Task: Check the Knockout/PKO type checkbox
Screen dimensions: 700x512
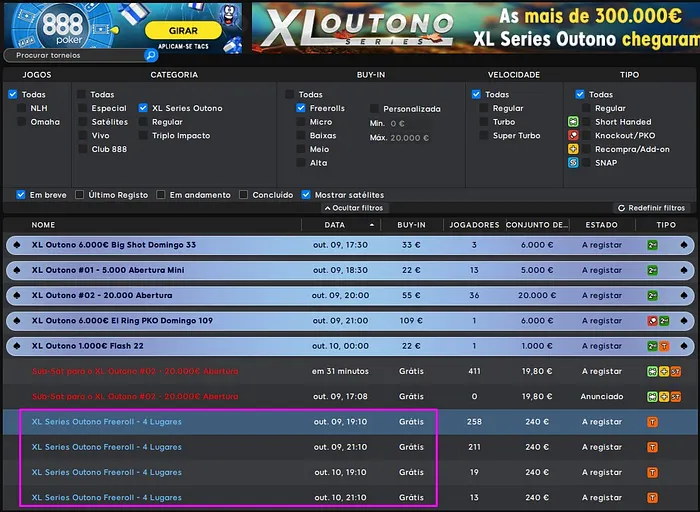Action: pyautogui.click(x=587, y=135)
